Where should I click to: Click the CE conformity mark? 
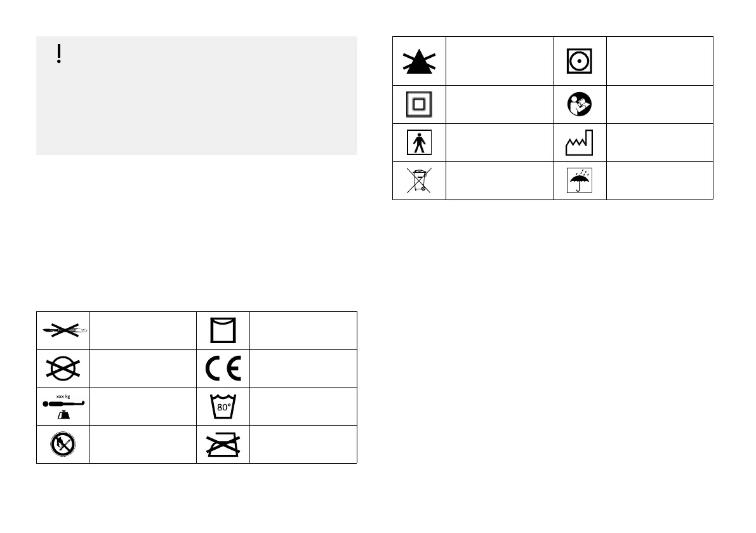pos(223,368)
